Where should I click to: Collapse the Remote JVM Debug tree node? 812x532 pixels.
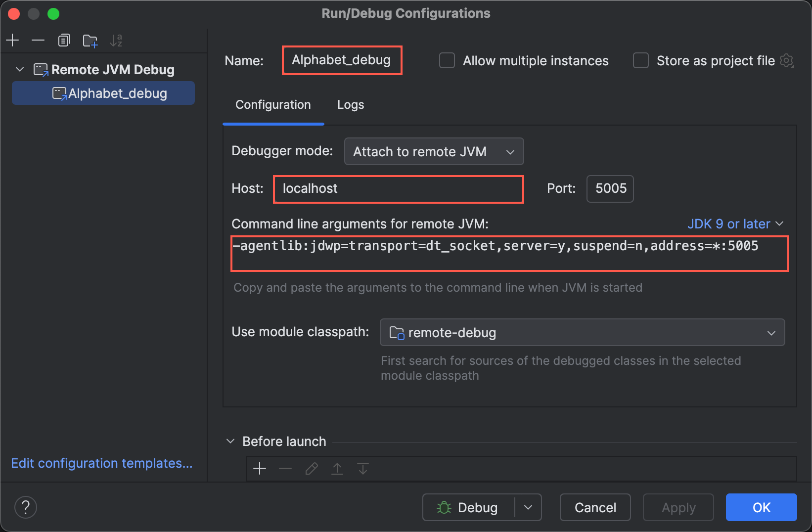coord(19,69)
